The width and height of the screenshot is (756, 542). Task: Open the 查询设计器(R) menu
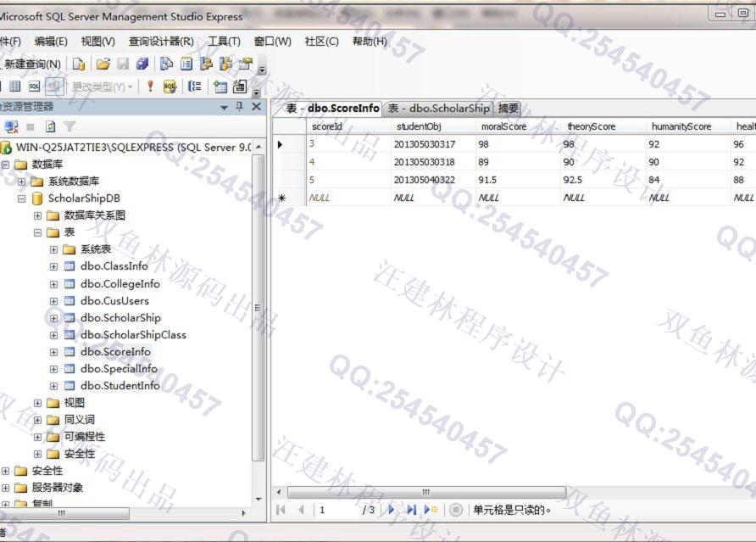point(161,42)
